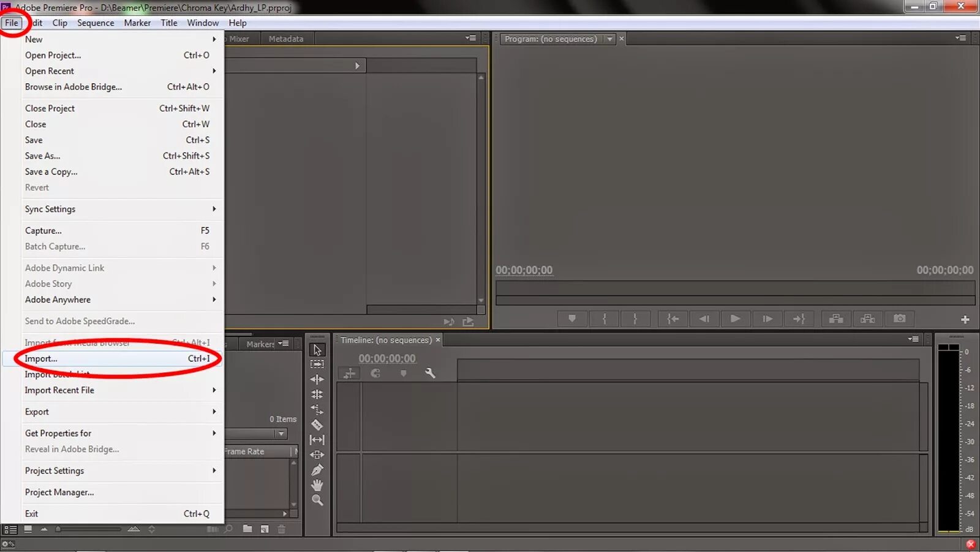This screenshot has height=552, width=980.
Task: Click timeline horizontal zoom scrollbar
Action: coord(628,527)
